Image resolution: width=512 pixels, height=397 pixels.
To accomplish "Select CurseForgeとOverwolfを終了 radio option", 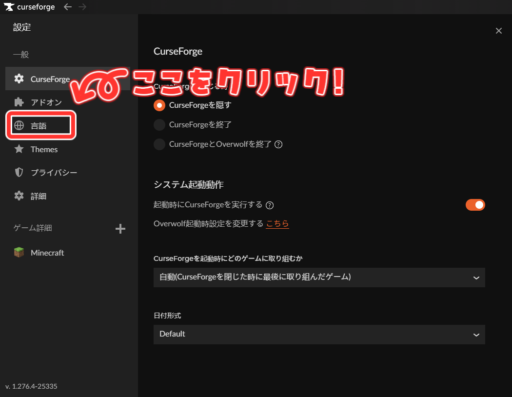I will (159, 144).
